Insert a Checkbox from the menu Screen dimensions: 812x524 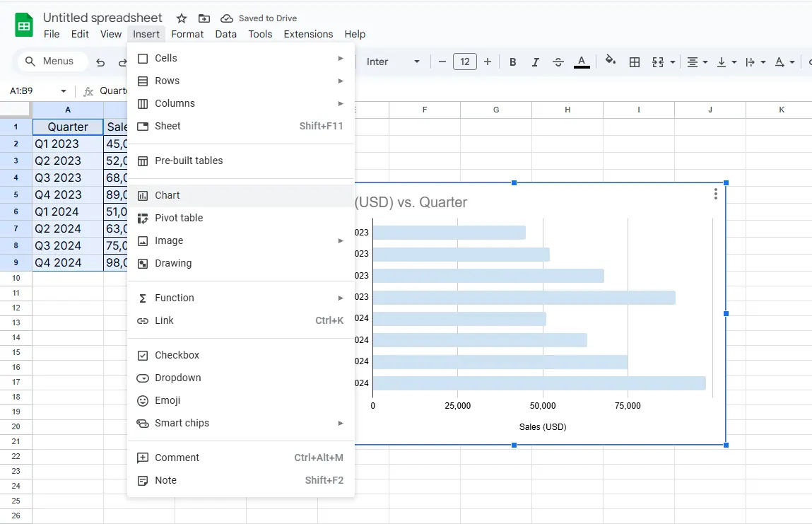click(177, 355)
